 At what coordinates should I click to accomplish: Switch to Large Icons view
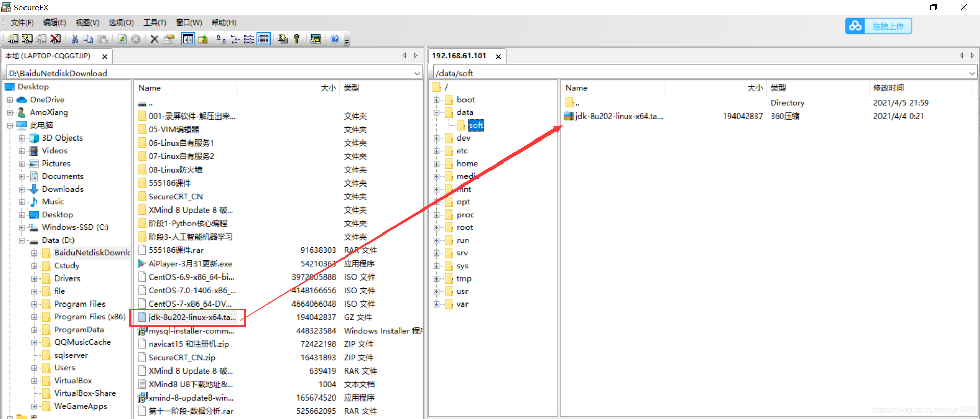coord(221,39)
